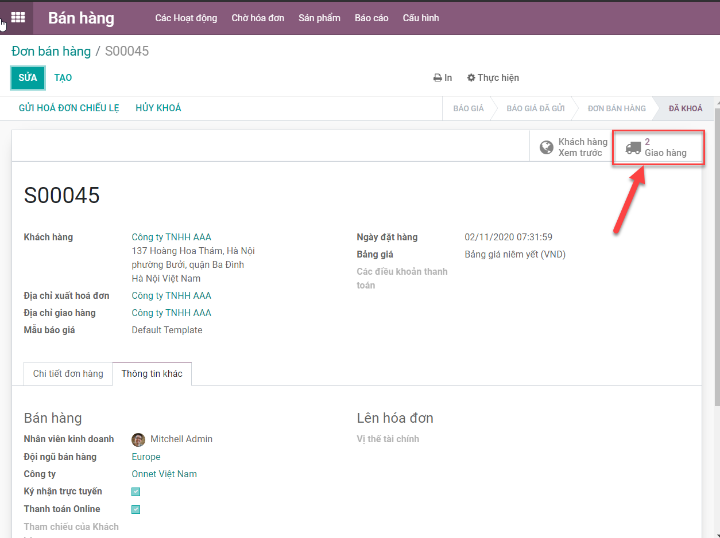
Task: Select the Thông tin khác tab
Action: 152,374
